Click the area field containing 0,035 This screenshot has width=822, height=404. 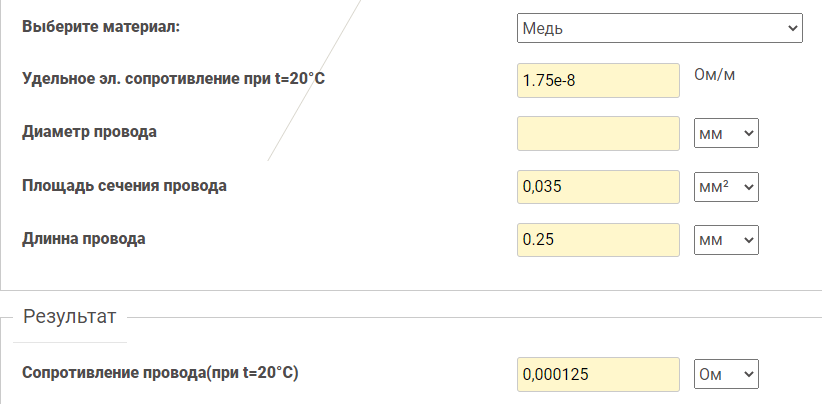pos(598,186)
